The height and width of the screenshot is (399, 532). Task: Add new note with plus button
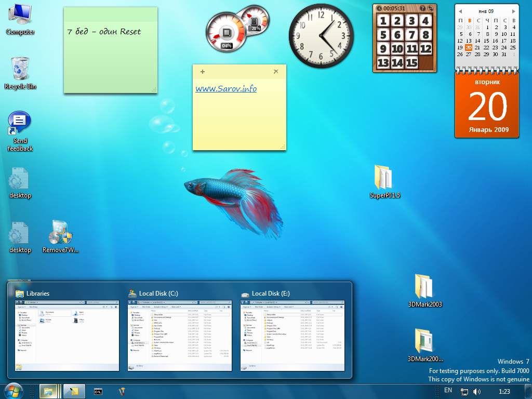(202, 72)
